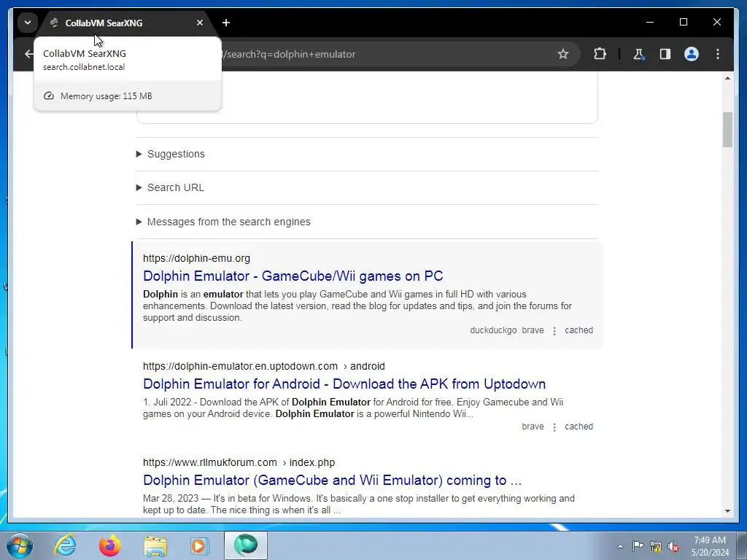Open the network tray icon

[x=656, y=547]
